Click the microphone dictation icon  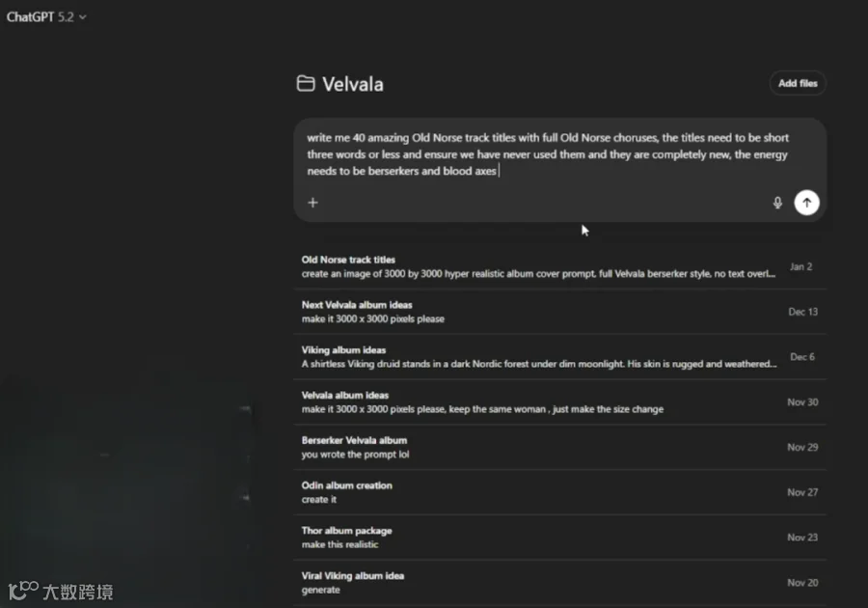(777, 203)
